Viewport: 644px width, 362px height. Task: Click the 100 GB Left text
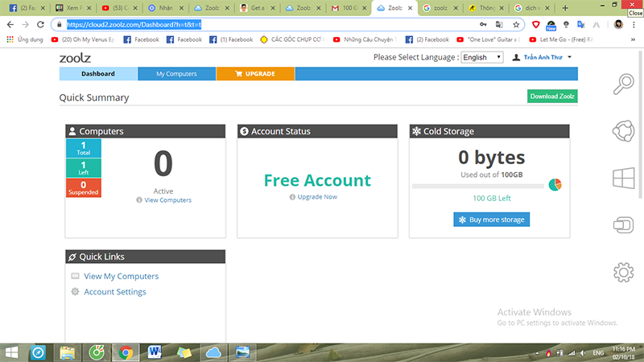[492, 198]
